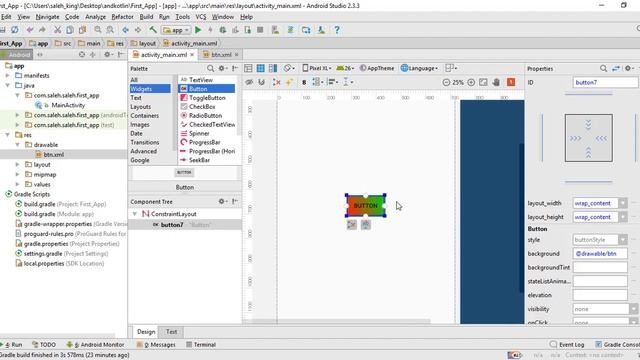Search the Palette with the magnifier icon
Image resolution: width=640 pixels, height=360 pixels.
coord(210,69)
